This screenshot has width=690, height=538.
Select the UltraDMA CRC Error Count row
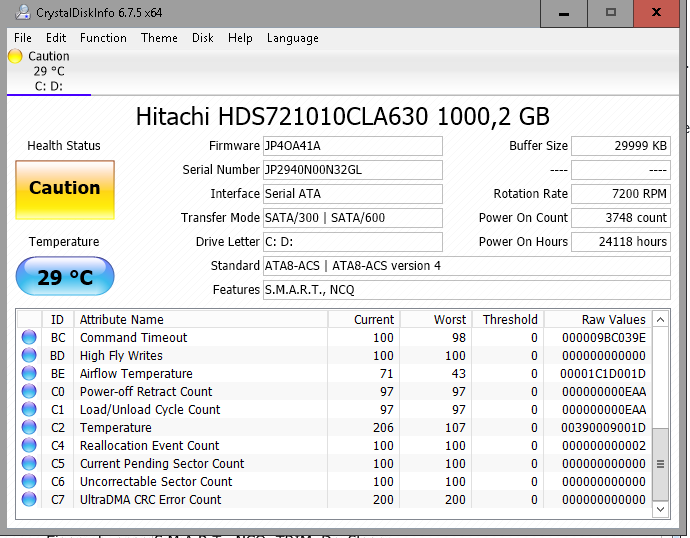click(x=334, y=500)
